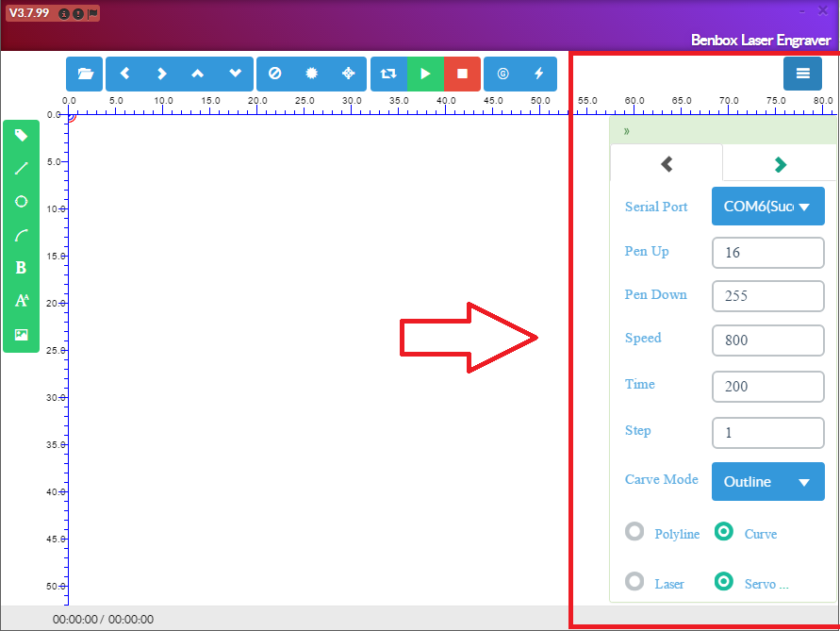Move the laser left with the left arrow
The image size is (840, 631).
point(124,74)
